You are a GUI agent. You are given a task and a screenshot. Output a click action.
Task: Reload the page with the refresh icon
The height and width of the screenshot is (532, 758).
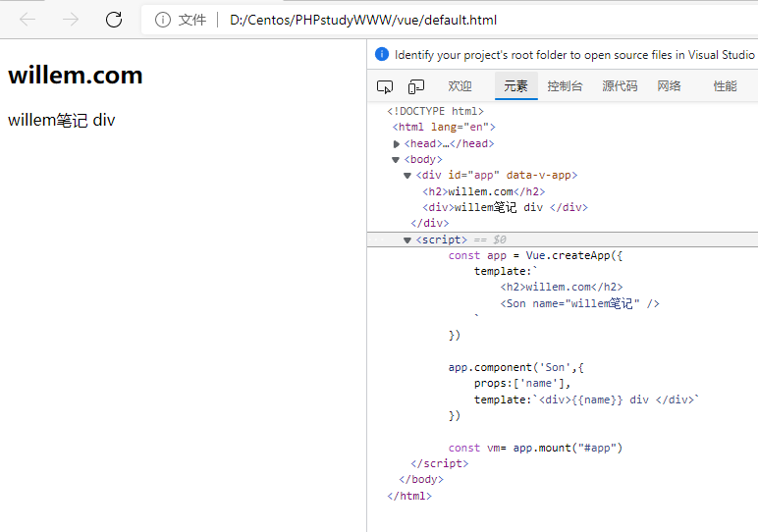click(114, 20)
